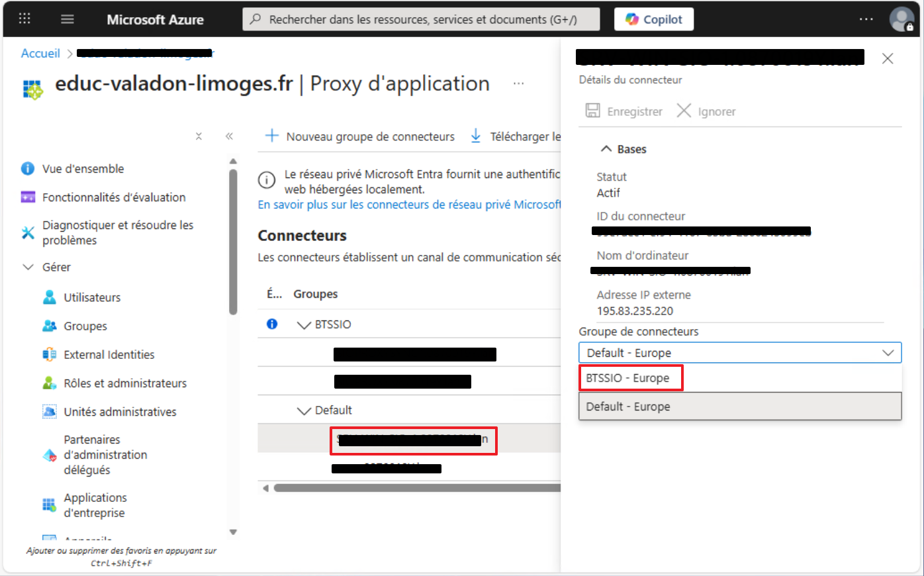924x576 pixels.
Task: Open the Azure apps grid launcher
Action: (x=24, y=19)
